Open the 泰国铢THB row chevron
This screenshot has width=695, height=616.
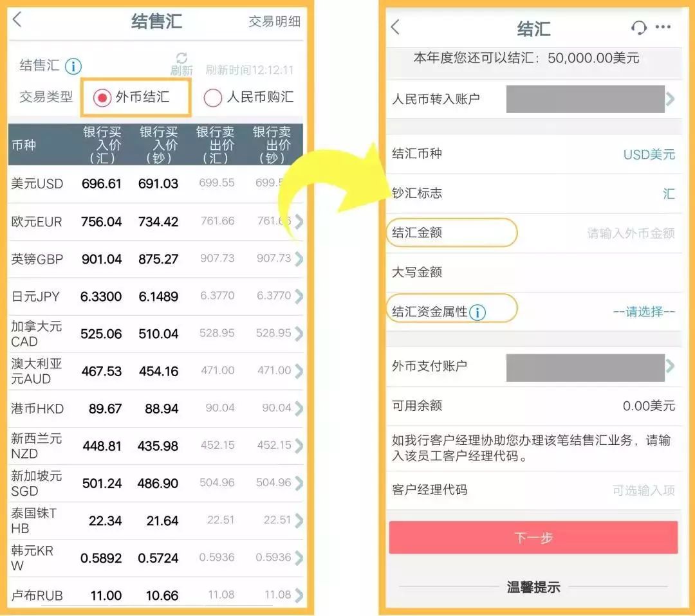tap(299, 520)
